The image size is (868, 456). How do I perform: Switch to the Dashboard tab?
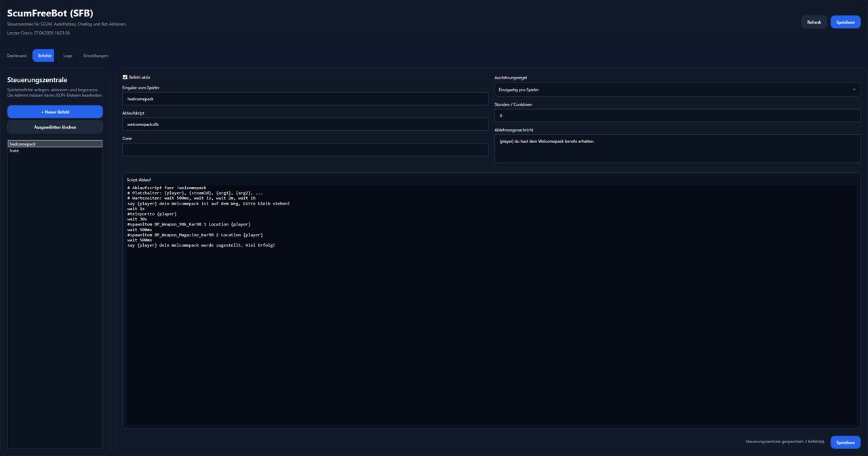click(16, 56)
